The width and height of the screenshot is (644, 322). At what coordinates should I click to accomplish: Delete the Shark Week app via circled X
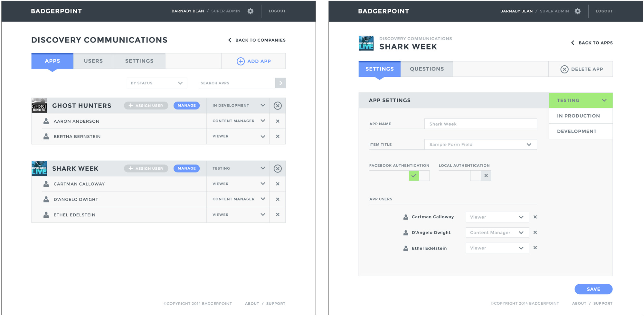[278, 168]
